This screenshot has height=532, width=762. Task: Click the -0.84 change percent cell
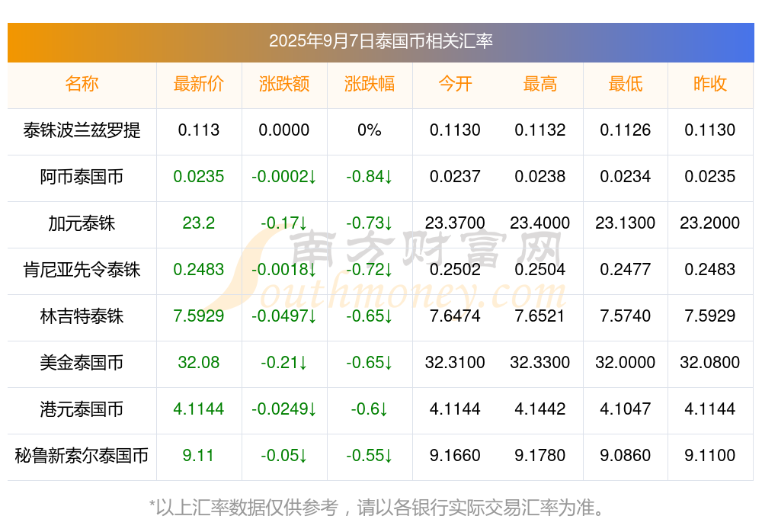(370, 177)
